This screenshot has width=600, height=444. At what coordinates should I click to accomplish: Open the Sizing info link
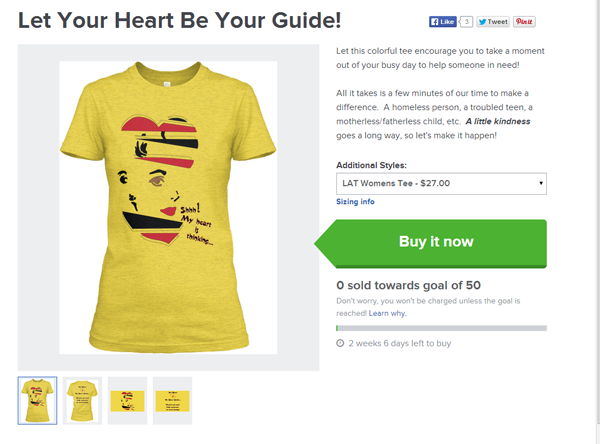click(x=355, y=202)
